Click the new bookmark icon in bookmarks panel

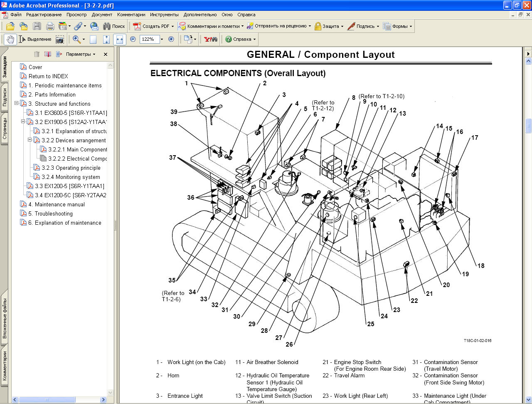[x=48, y=54]
